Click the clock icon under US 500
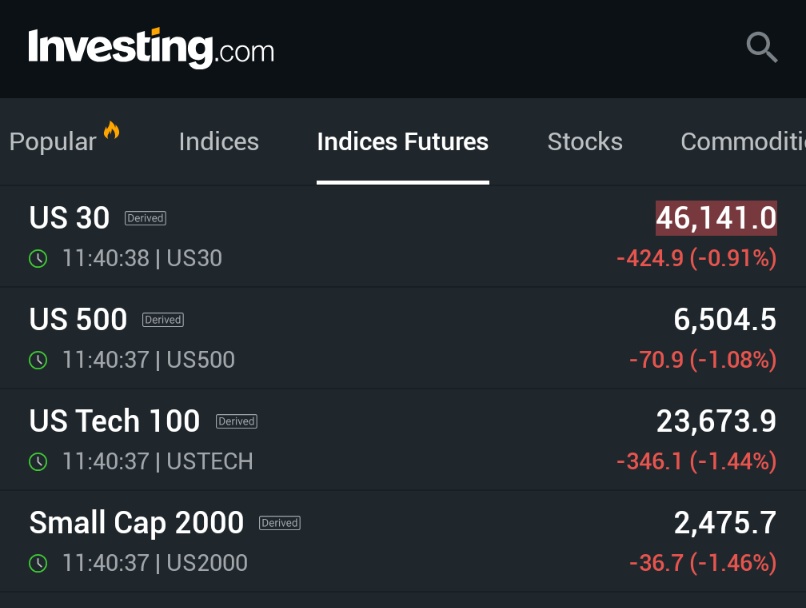 (x=38, y=360)
